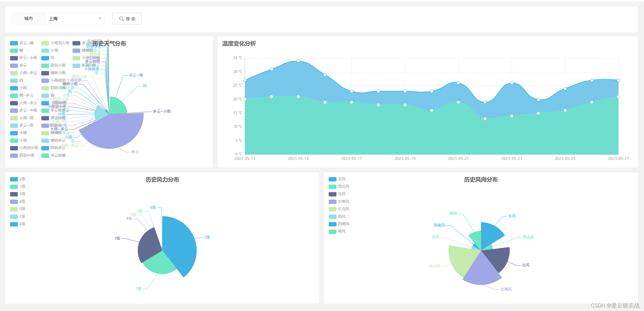Toggle the 北风 wind-direction legend entry
Viewport: 644px width, 311px height.
pyautogui.click(x=337, y=194)
